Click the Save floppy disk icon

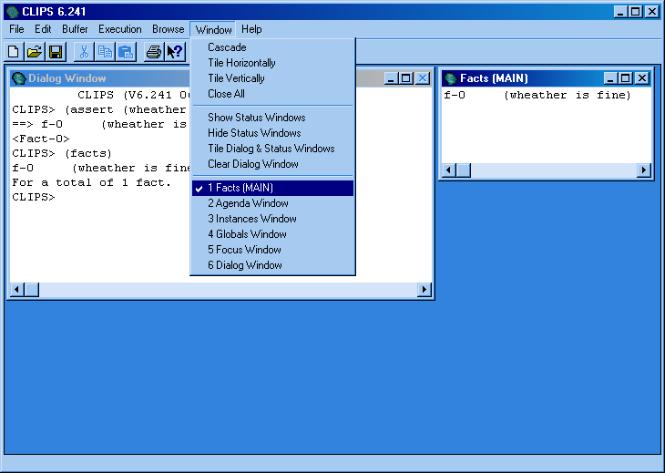(x=56, y=52)
